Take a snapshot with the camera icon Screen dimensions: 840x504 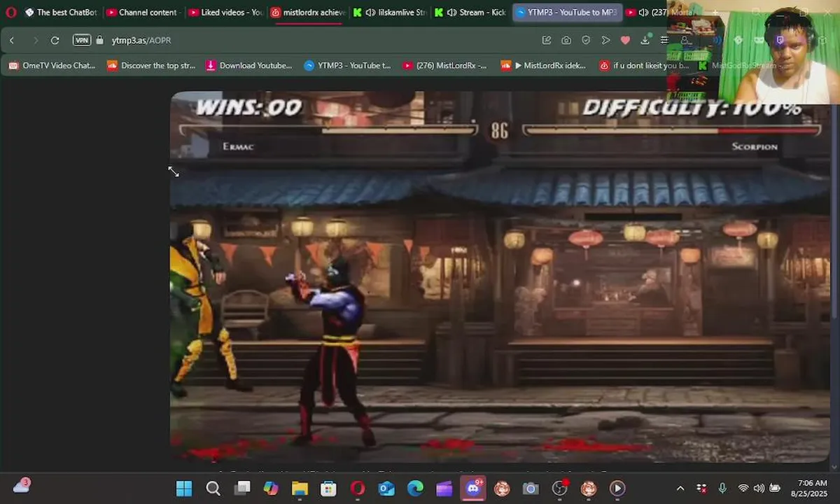click(x=566, y=41)
